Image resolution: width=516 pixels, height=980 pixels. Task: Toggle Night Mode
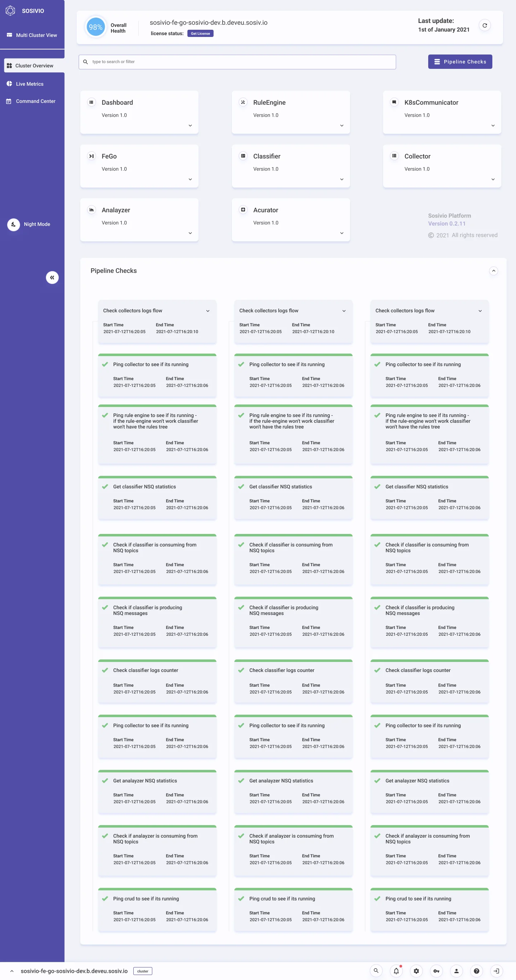[x=14, y=224]
